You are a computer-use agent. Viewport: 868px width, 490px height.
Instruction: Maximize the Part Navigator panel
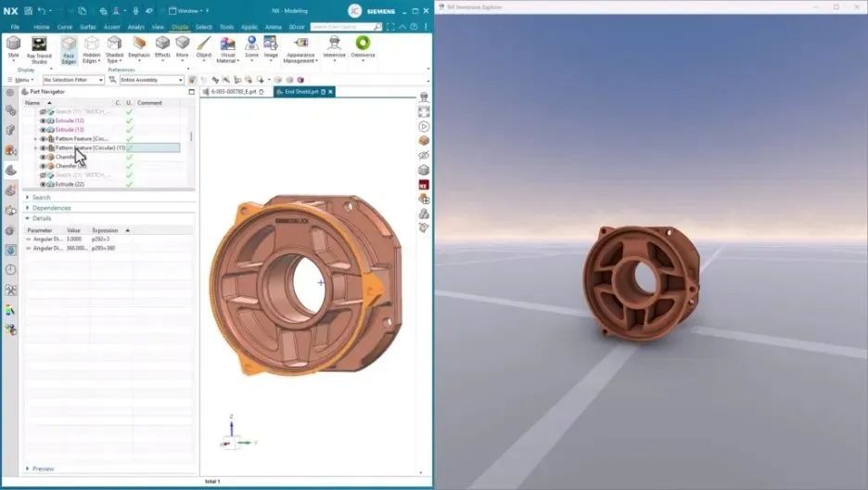tap(192, 92)
